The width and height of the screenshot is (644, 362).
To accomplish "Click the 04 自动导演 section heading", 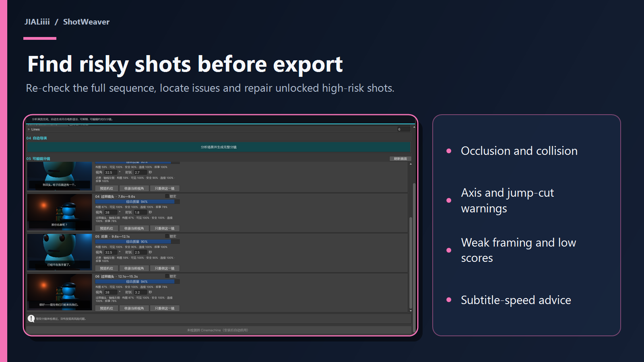I will (37, 138).
